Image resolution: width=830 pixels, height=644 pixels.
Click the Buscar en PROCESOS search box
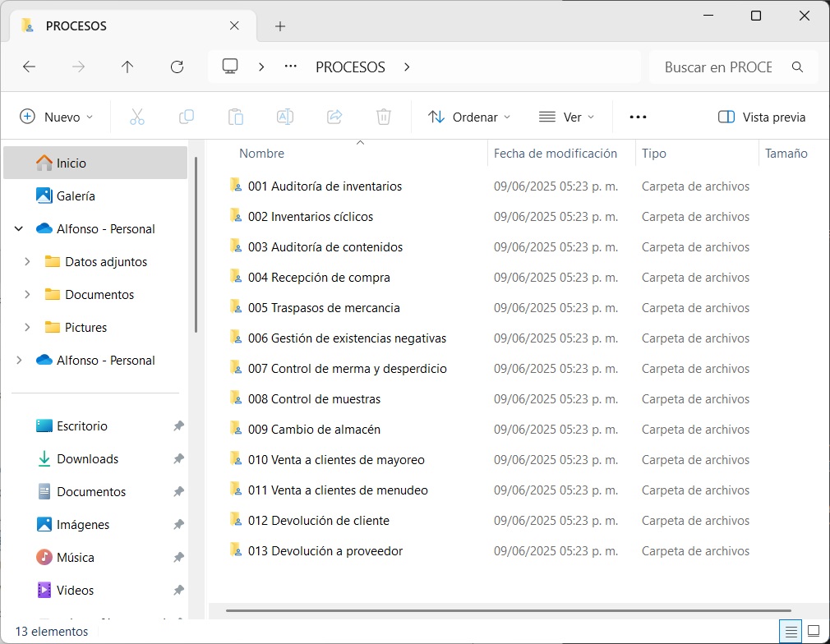pos(718,67)
